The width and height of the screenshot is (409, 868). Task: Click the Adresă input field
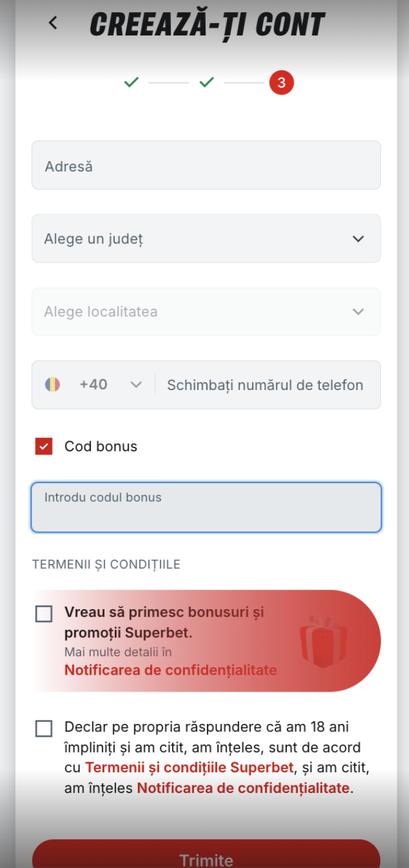[x=206, y=165]
